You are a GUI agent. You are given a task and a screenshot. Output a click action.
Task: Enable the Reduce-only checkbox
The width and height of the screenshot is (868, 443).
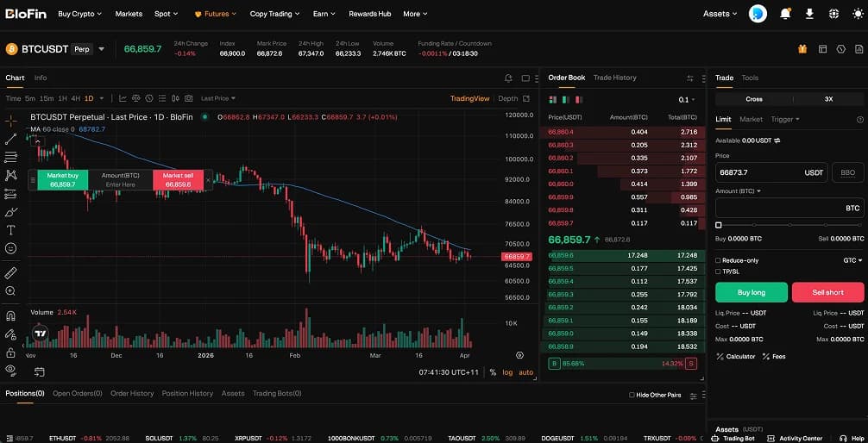pyautogui.click(x=719, y=259)
